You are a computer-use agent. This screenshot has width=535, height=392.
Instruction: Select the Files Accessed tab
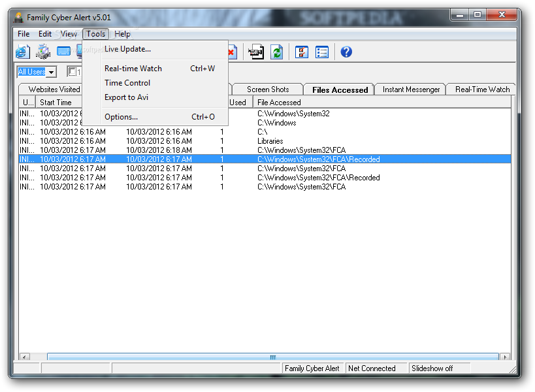click(340, 90)
